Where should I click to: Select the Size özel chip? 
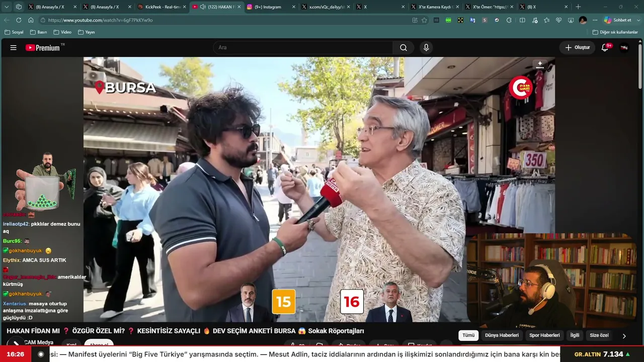point(599,335)
